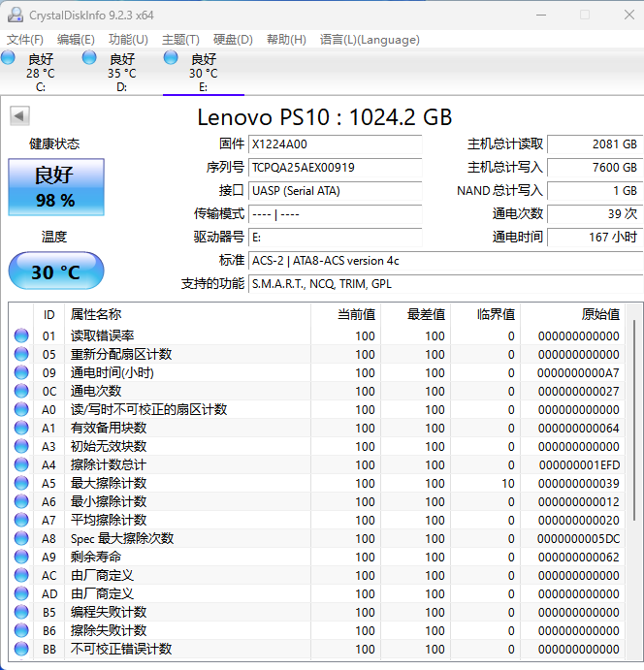
Task: Switch to the E: drive tab
Action: (x=203, y=73)
